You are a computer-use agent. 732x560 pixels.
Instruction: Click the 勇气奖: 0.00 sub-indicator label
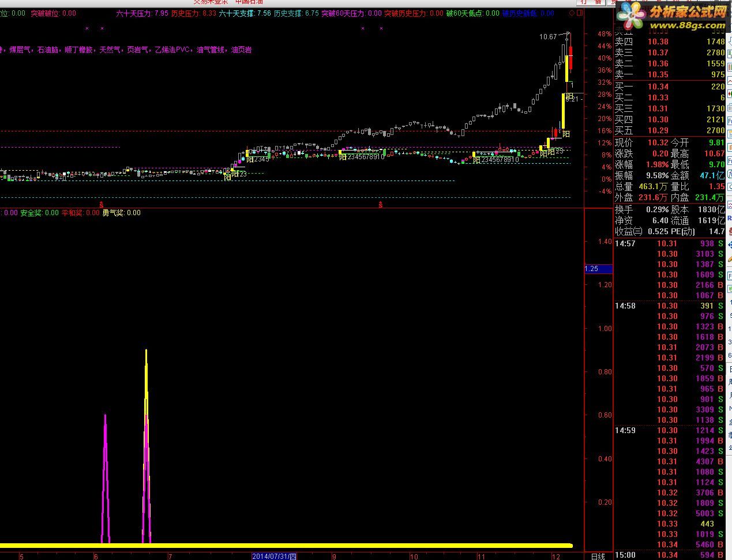point(122,213)
